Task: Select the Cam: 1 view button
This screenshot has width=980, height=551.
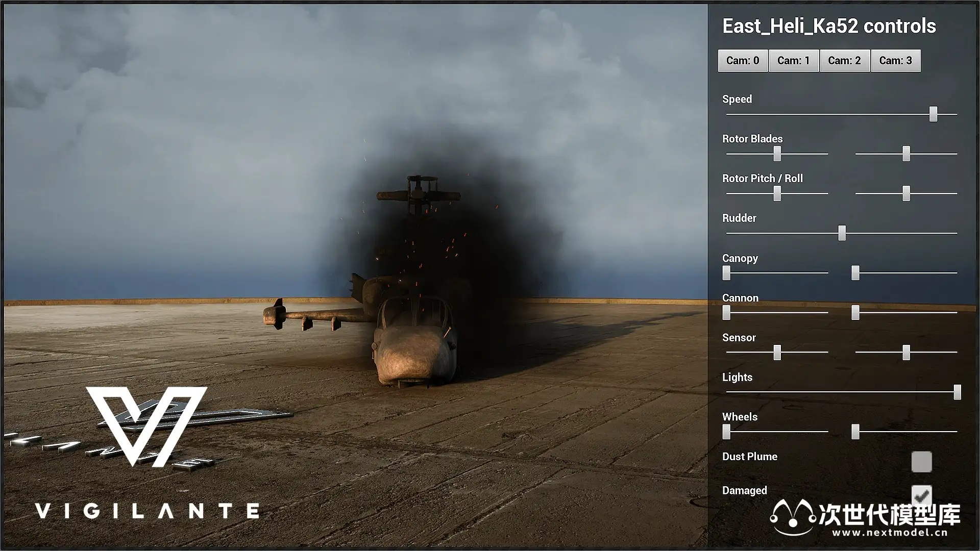Action: pyautogui.click(x=794, y=61)
